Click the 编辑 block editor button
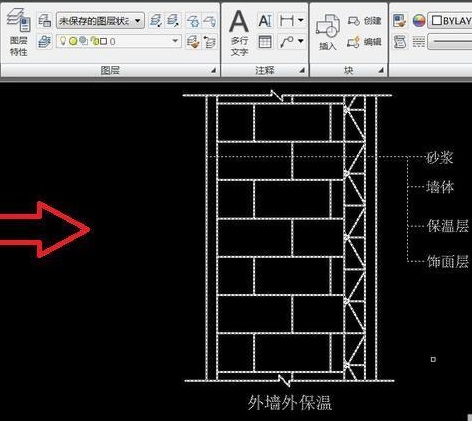 click(364, 42)
